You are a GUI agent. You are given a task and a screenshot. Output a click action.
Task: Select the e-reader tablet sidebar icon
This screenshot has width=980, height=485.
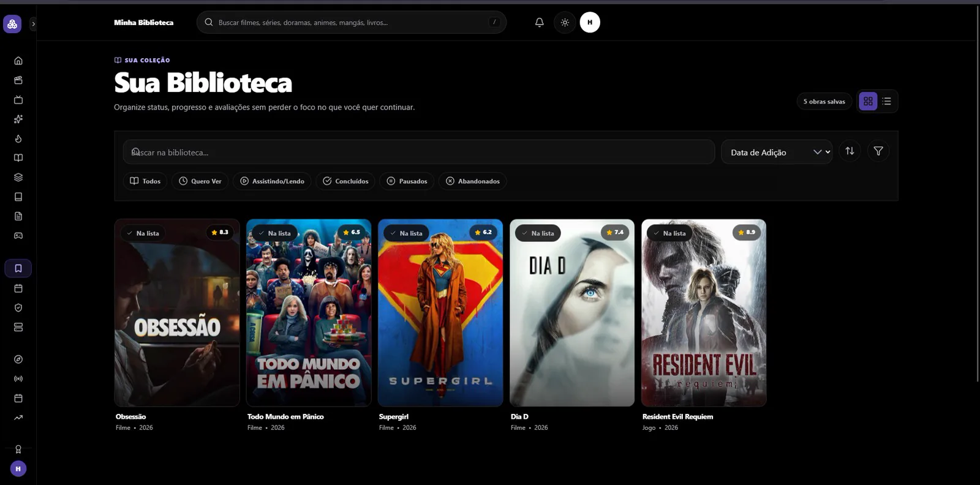tap(18, 197)
